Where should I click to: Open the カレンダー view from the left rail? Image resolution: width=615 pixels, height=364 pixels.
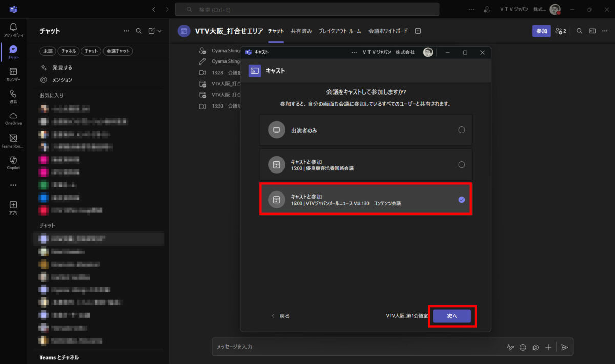13,75
